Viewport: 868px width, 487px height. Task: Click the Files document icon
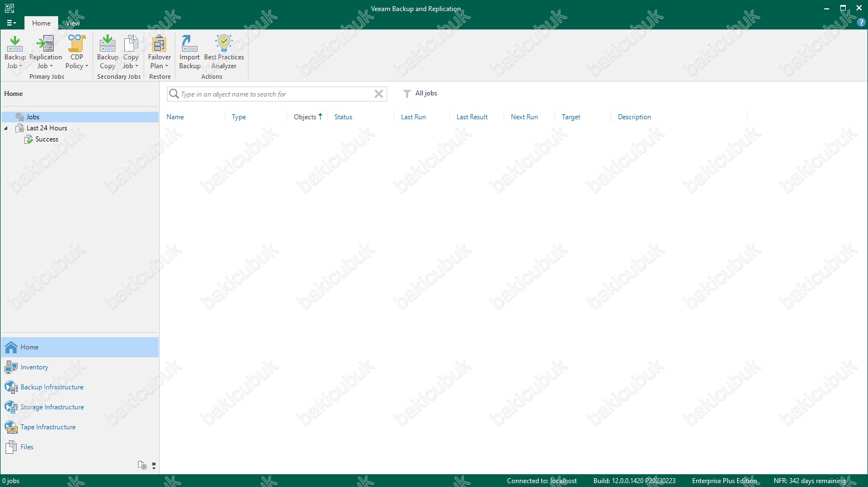(11, 447)
